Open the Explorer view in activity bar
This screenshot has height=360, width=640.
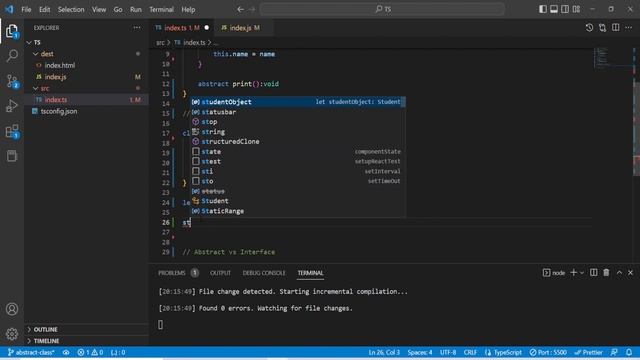tap(12, 31)
